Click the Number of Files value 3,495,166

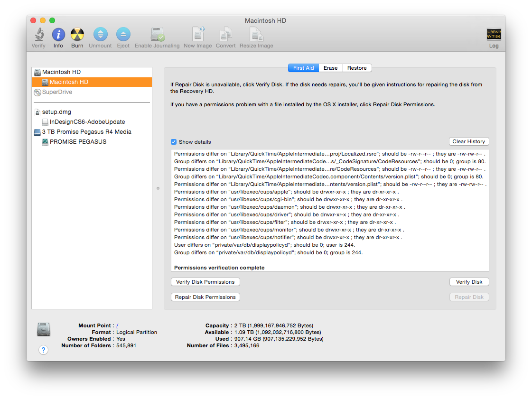(x=247, y=345)
